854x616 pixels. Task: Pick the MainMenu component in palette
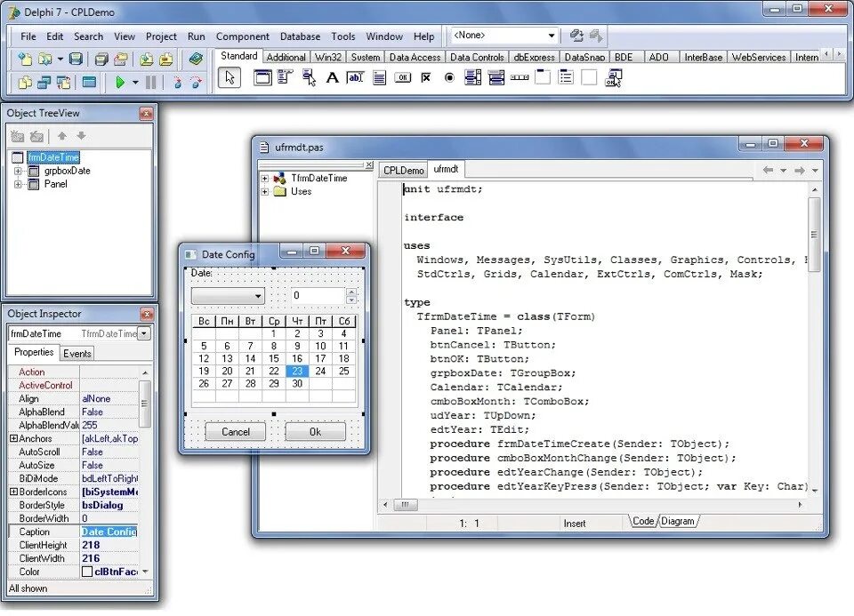285,78
